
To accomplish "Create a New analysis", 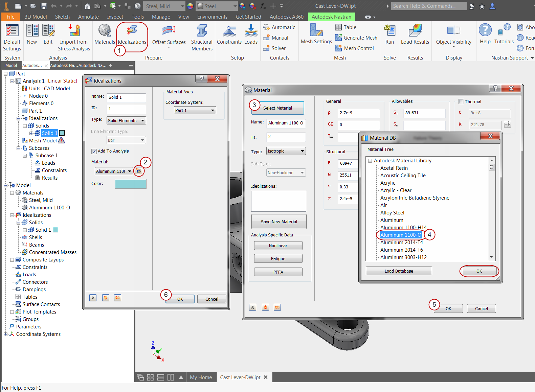I will [32, 34].
